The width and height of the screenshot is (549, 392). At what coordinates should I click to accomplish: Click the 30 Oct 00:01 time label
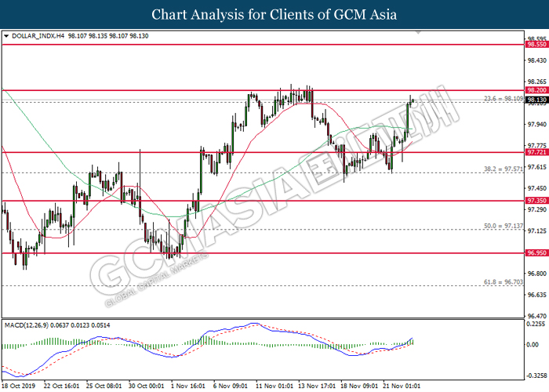click(x=147, y=386)
